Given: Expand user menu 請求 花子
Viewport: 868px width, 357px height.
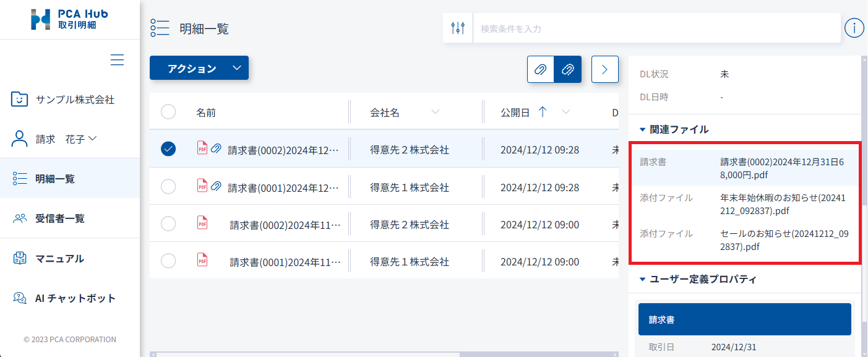Looking at the screenshot, I should (54, 139).
